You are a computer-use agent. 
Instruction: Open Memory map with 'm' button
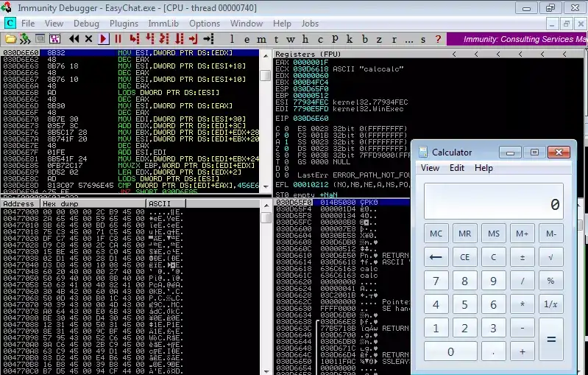pyautogui.click(x=261, y=38)
